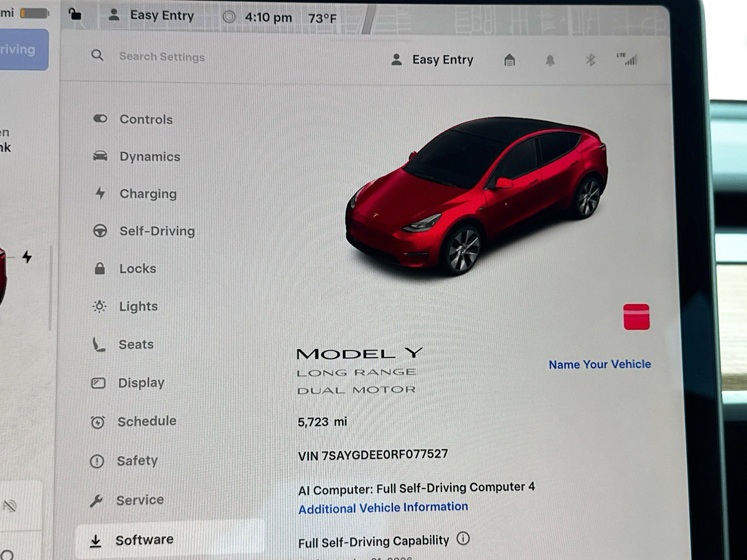Open the red paint color swatch

pyautogui.click(x=637, y=317)
